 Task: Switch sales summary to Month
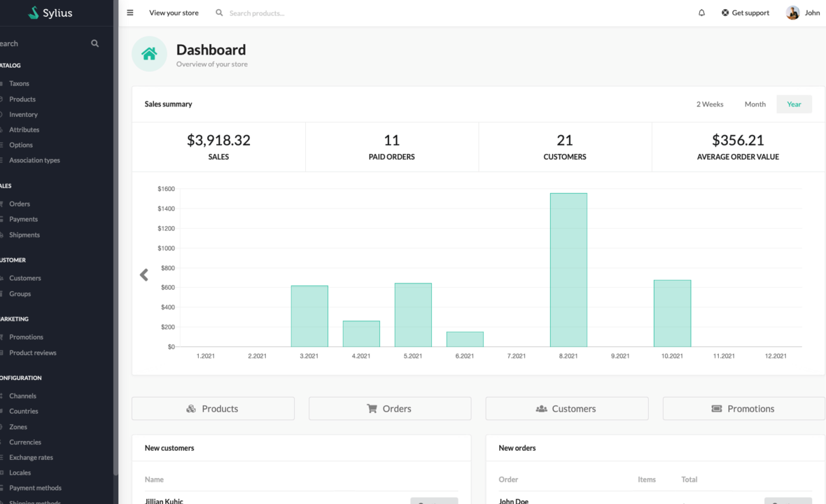755,104
